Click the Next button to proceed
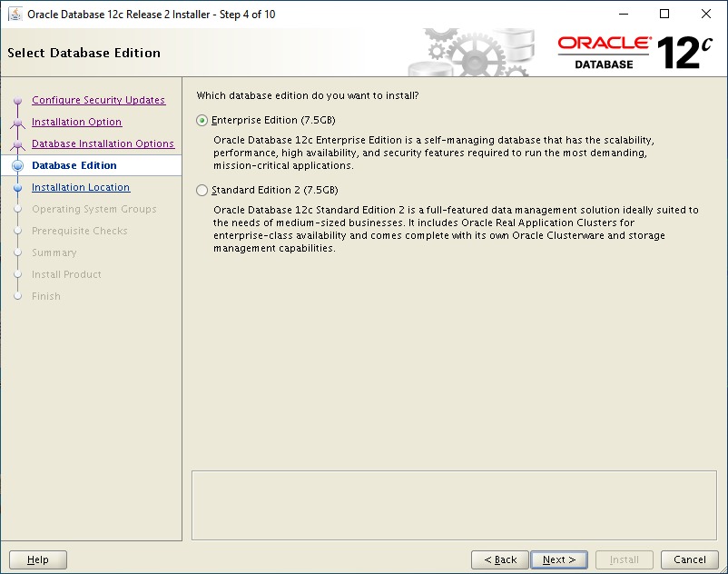The width and height of the screenshot is (728, 574). coord(559,559)
